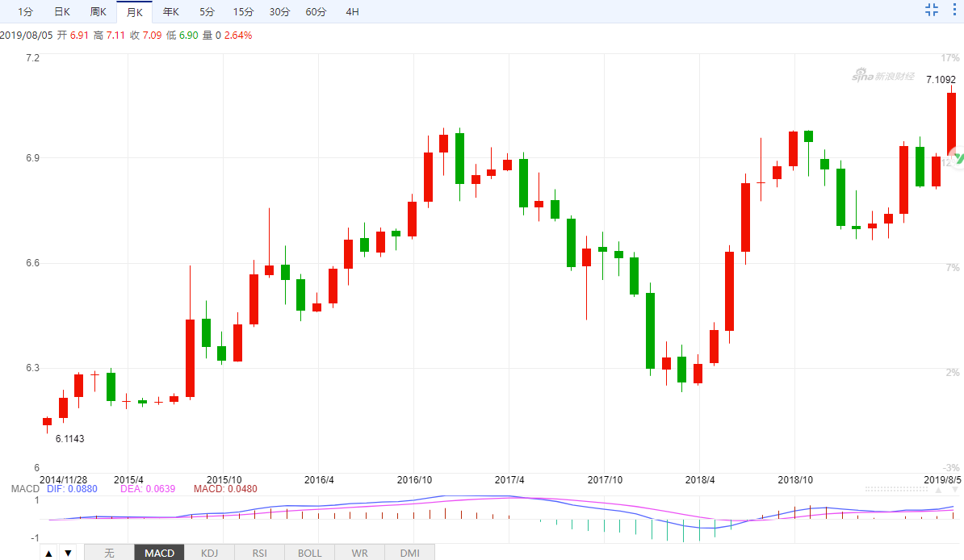Click the 2.64% change value
Viewport: 964px width, 560px height.
pyautogui.click(x=238, y=35)
